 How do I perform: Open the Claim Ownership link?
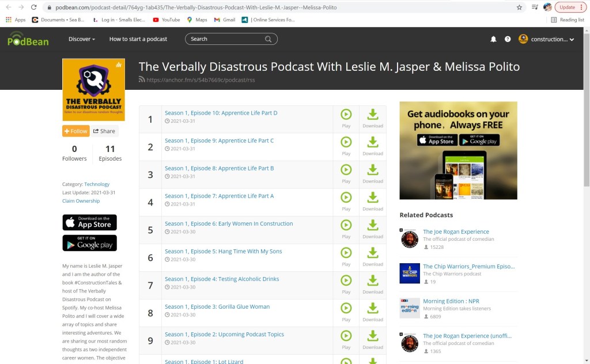(81, 201)
